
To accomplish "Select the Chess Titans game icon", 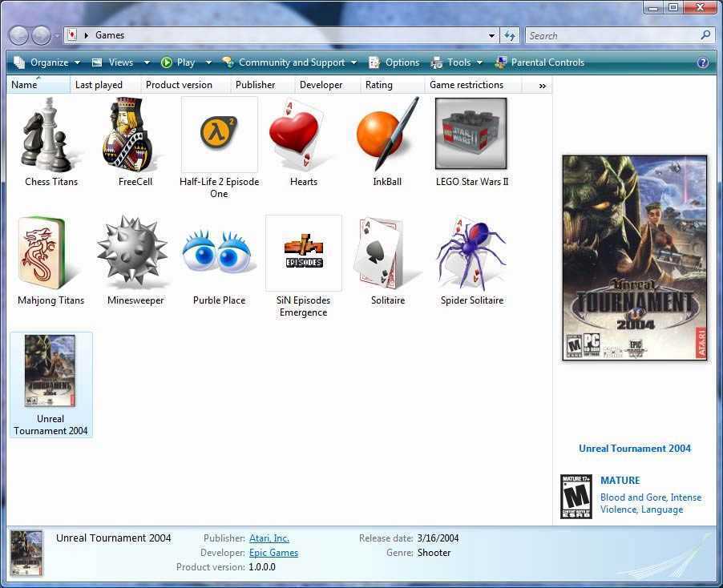I will click(x=50, y=134).
